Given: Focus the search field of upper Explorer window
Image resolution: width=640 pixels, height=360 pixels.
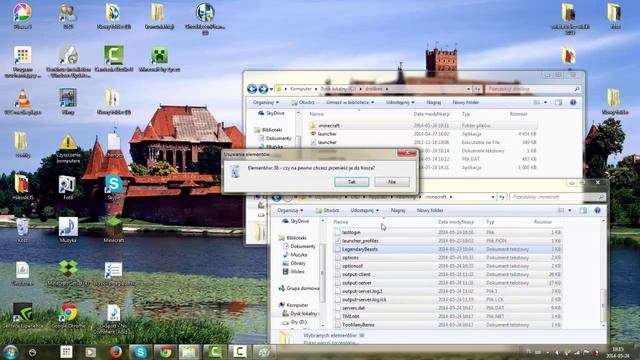Looking at the screenshot, I should (533, 89).
